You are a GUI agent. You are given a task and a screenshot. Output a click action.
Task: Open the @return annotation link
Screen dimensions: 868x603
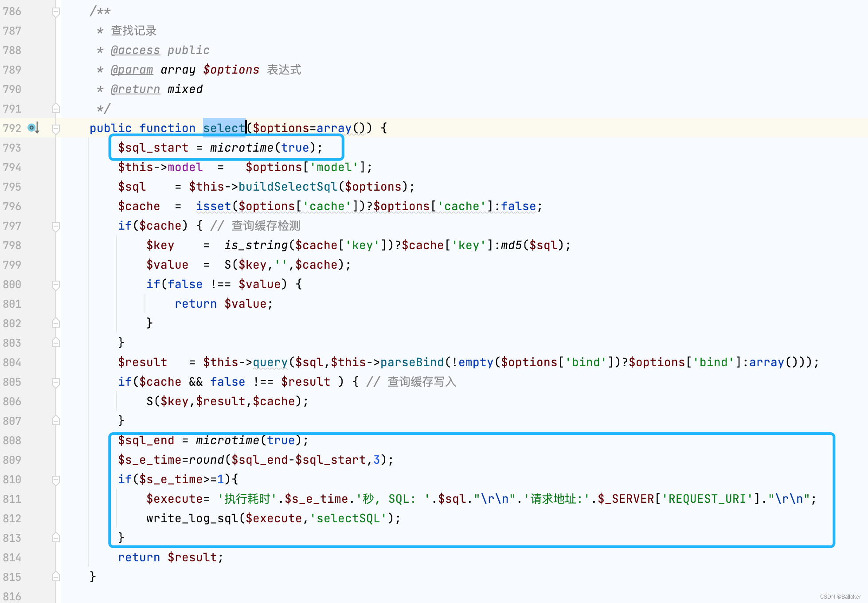tap(135, 89)
